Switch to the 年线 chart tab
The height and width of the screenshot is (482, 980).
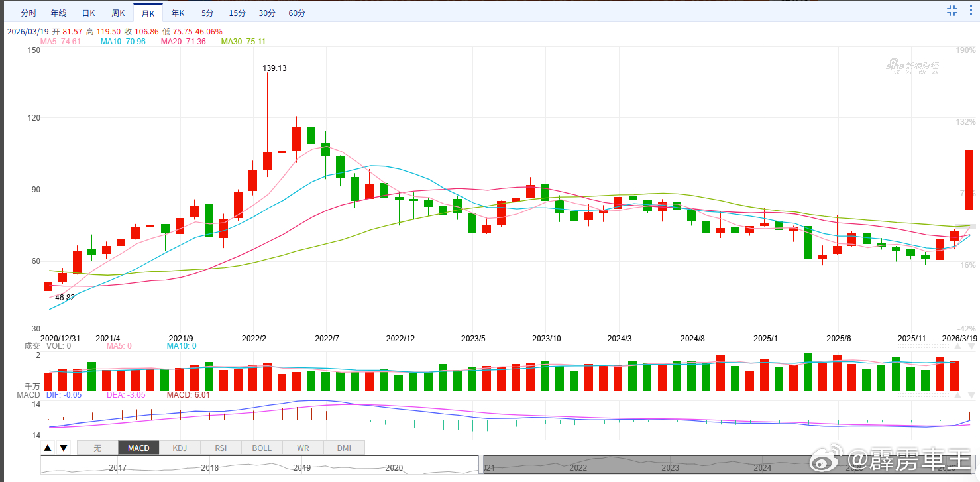tap(59, 13)
